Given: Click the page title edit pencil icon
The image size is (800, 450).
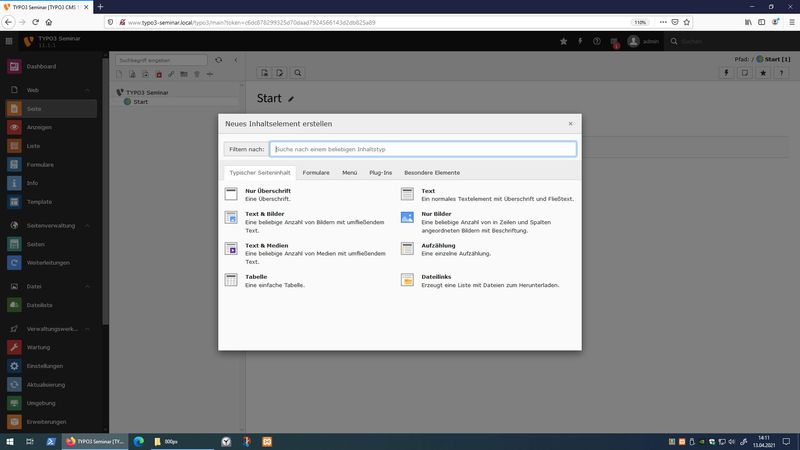Looking at the screenshot, I should (292, 99).
